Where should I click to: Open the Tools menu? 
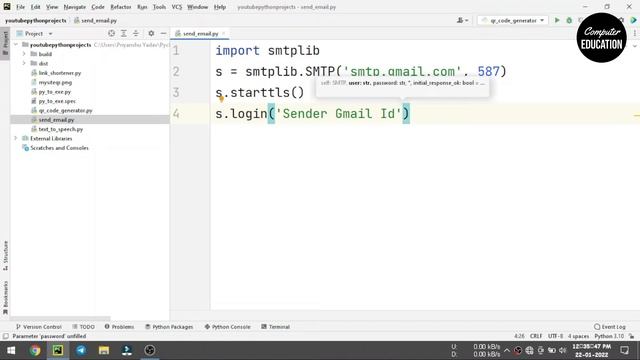(159, 7)
